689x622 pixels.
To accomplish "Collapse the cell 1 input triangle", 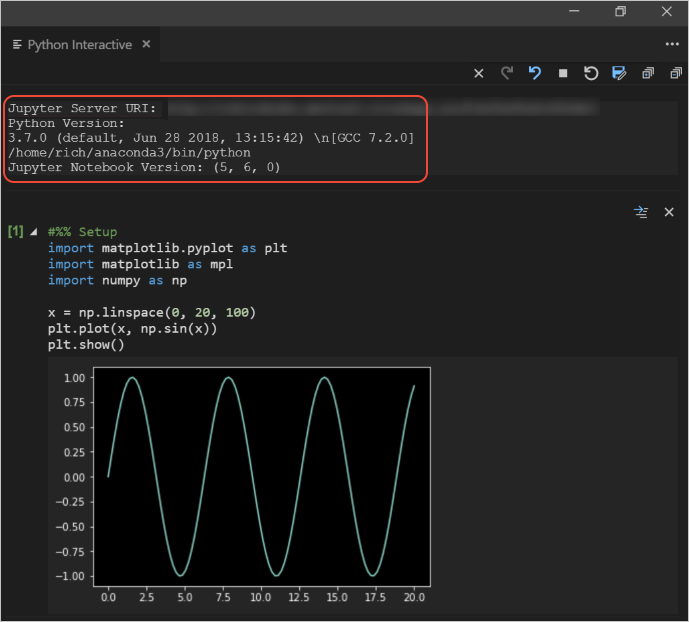I will tap(33, 232).
